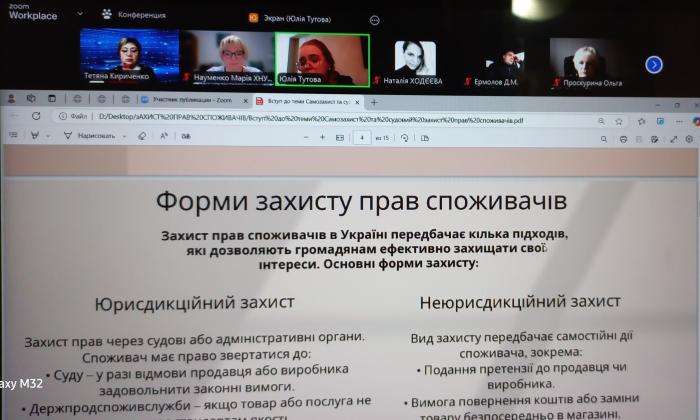Viewport: 700px width, 420px height.
Task: Zoom in the PDF with the plus button
Action: 322,137
